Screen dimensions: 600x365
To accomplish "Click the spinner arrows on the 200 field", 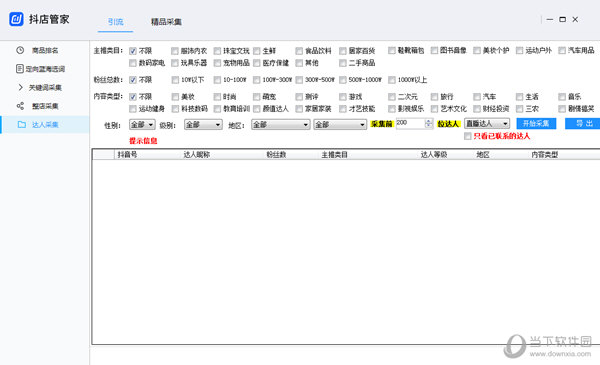I will click(429, 123).
